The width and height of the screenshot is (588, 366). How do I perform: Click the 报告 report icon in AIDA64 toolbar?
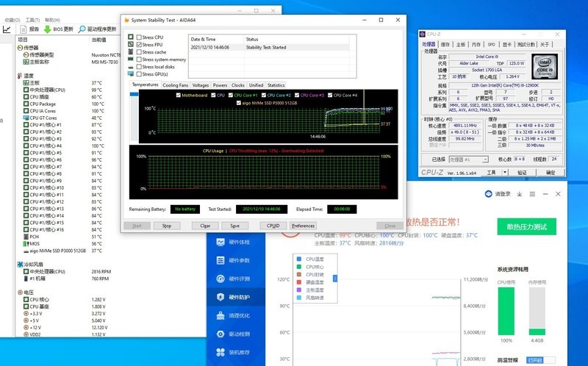tap(24, 29)
